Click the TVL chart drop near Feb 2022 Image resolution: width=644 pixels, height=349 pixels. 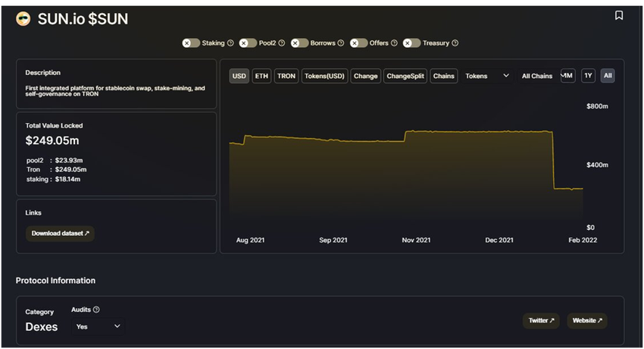tap(554, 161)
